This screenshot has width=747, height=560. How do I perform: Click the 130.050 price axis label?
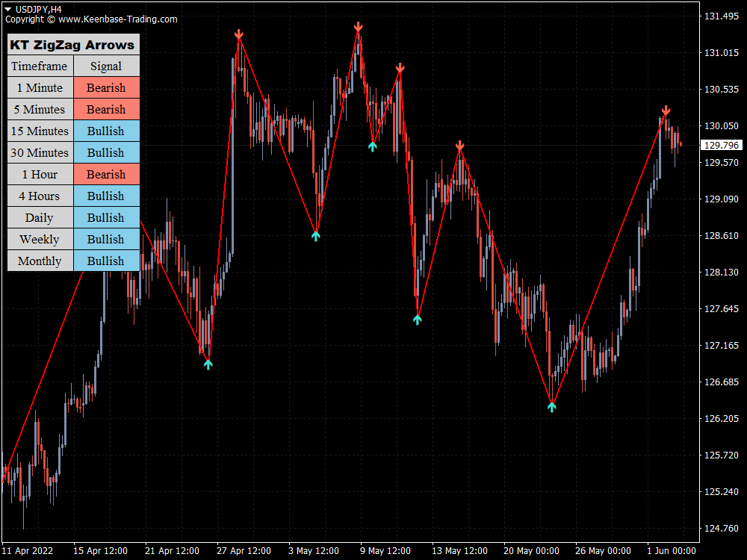pos(722,126)
